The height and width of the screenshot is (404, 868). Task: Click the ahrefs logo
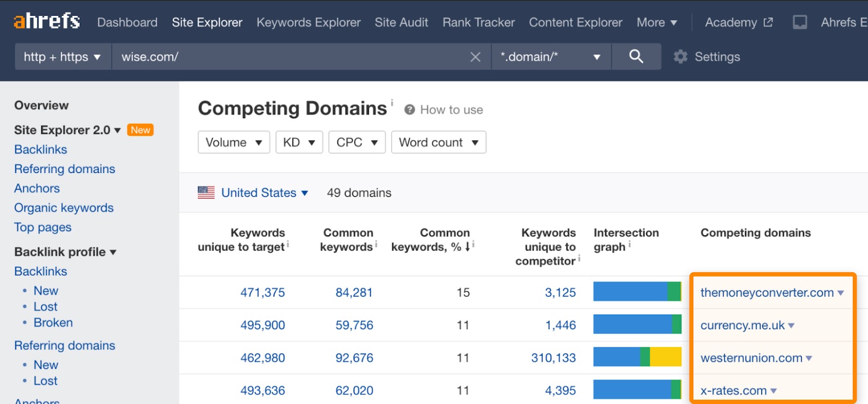point(47,22)
